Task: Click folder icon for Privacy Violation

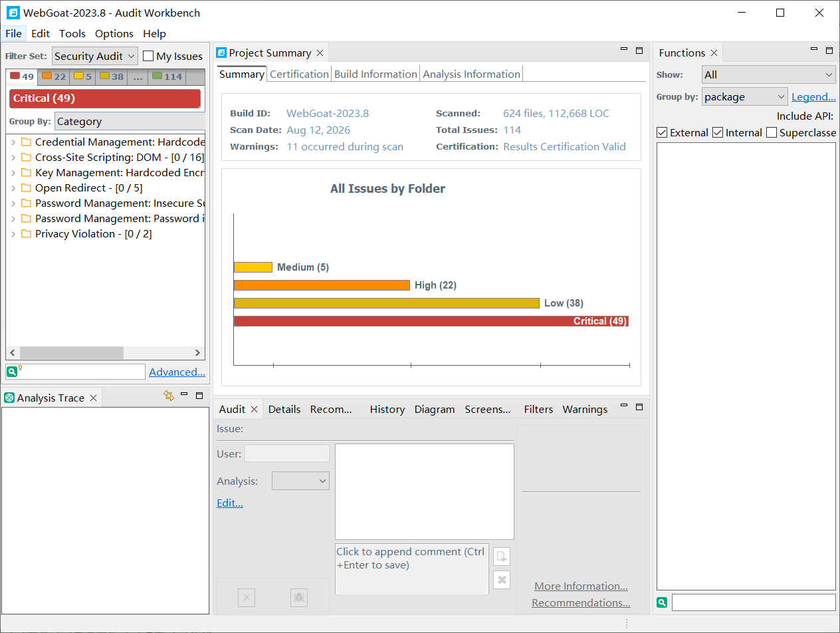Action: click(x=26, y=234)
